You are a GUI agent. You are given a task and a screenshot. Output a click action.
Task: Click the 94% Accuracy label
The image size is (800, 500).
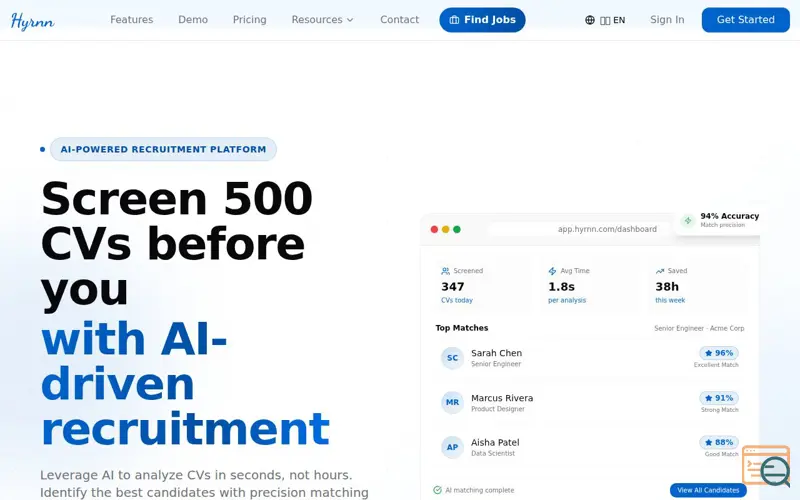coord(730,216)
